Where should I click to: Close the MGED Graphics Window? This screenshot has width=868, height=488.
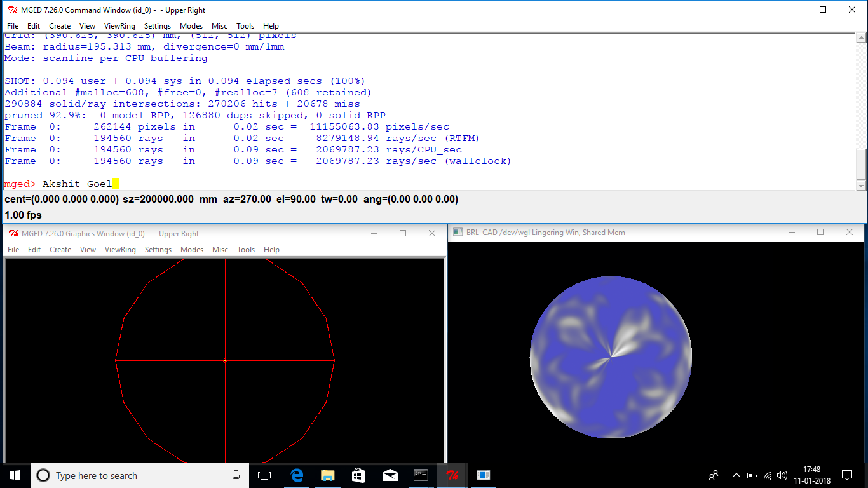click(x=432, y=233)
